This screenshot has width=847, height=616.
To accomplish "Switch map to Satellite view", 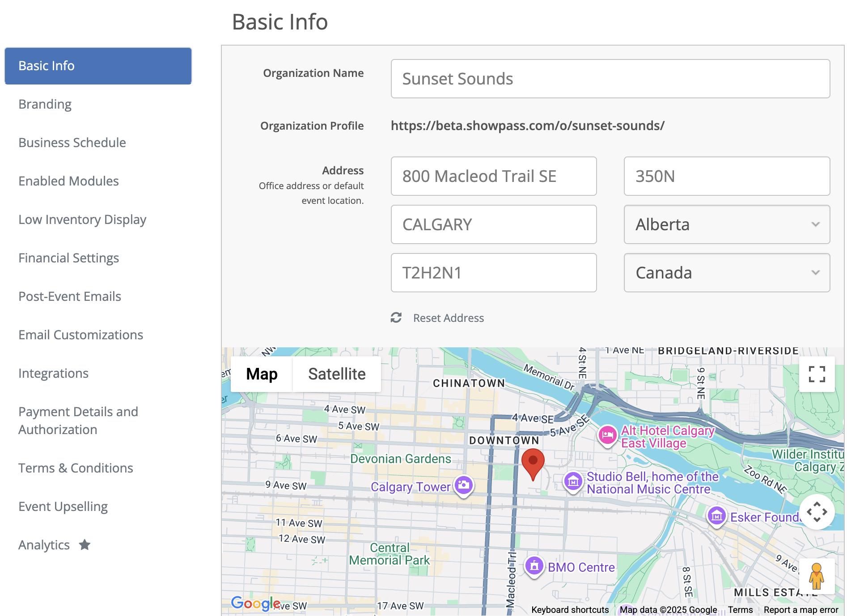I will (x=337, y=374).
